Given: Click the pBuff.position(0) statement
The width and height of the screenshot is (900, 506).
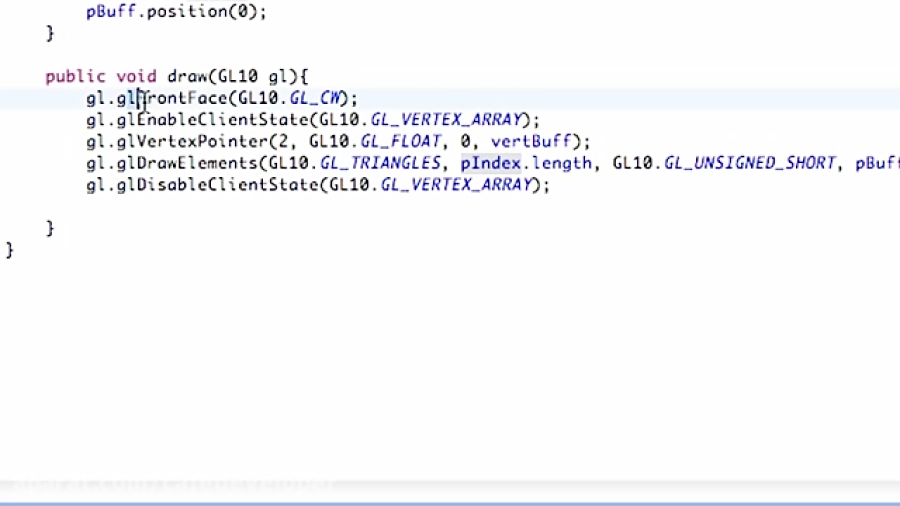Looking at the screenshot, I should coord(176,11).
